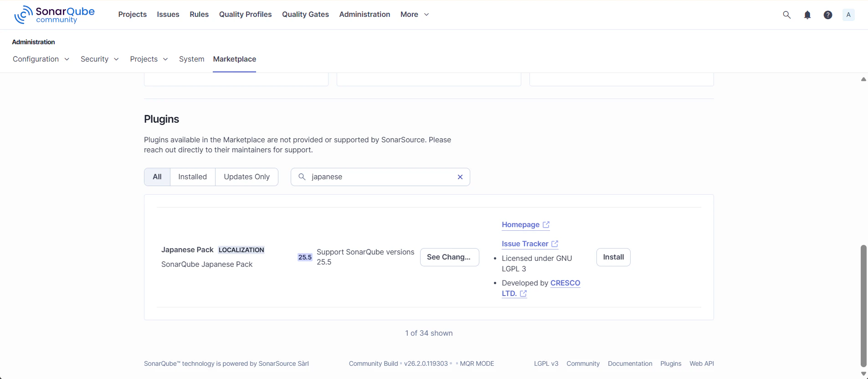
Task: Click the MQR MODE footer text
Action: 477,363
